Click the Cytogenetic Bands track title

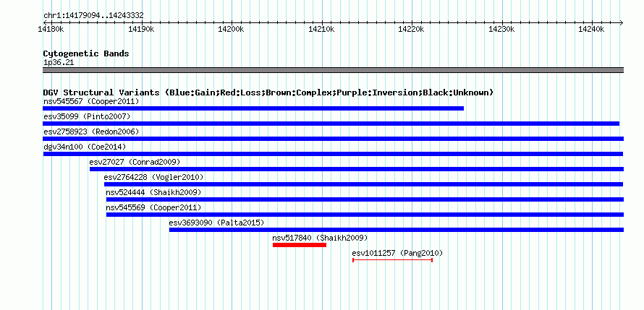(x=86, y=53)
